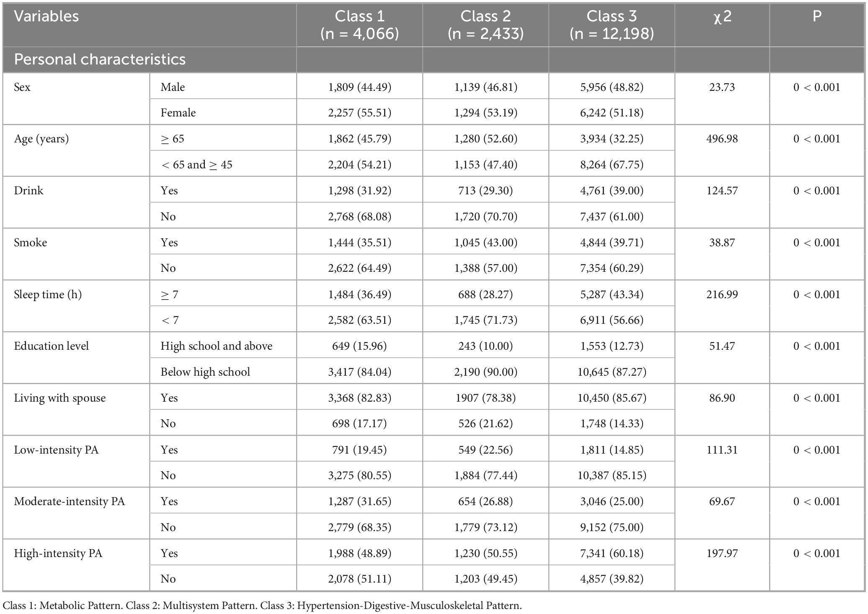Select the Moderate-intensity PA chi-square 69.67

tap(722, 501)
